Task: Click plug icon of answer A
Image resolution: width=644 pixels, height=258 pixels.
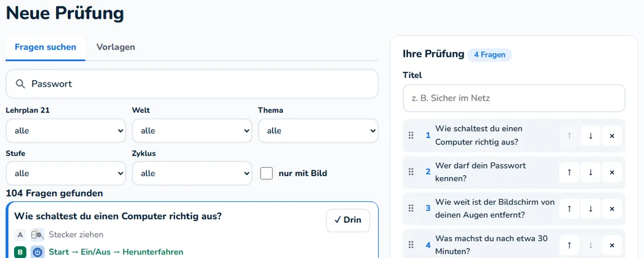Action: pyautogui.click(x=38, y=235)
